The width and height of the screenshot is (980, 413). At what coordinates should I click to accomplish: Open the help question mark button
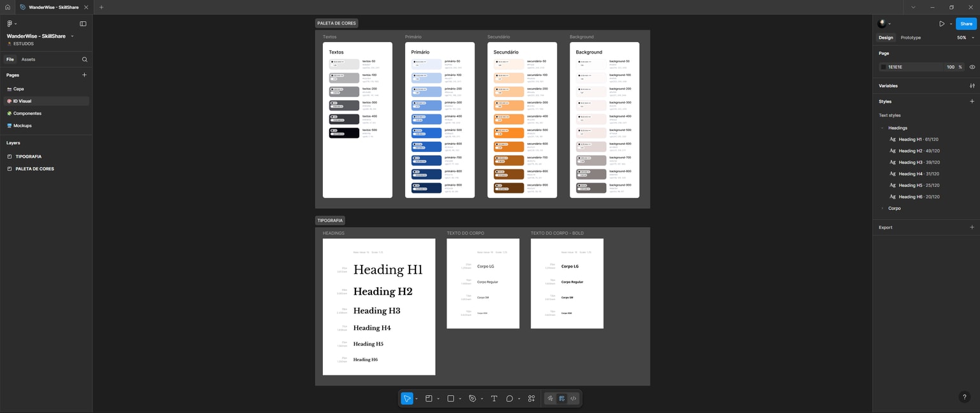(964, 397)
